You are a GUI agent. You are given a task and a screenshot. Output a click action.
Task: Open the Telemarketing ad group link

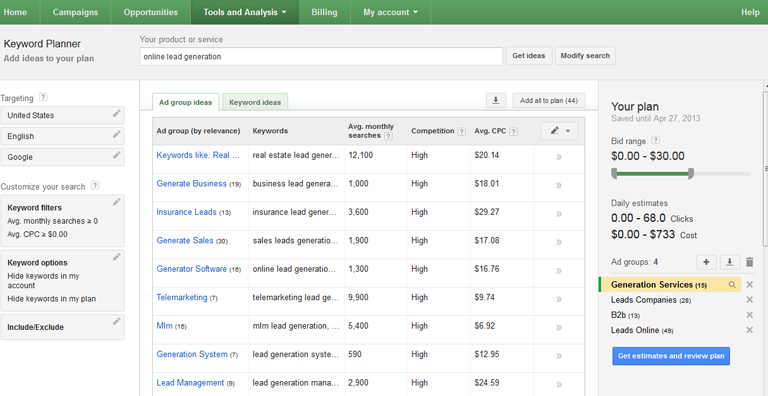click(x=182, y=297)
